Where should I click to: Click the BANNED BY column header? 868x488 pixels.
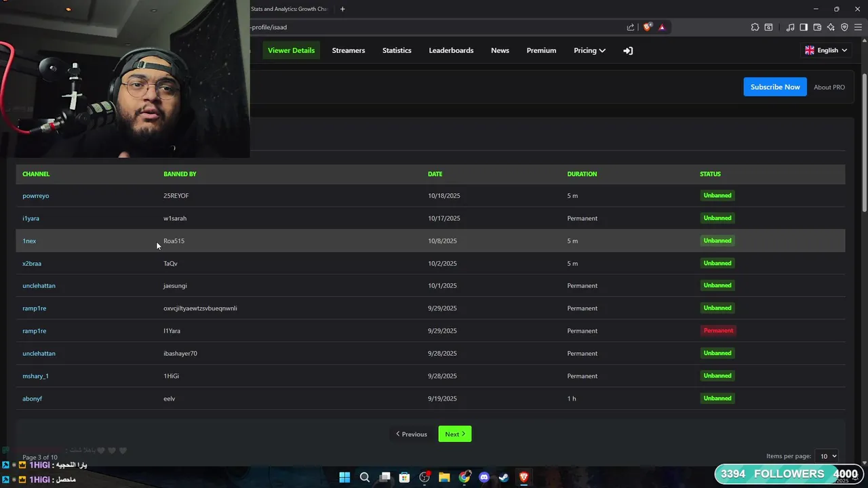[180, 174]
